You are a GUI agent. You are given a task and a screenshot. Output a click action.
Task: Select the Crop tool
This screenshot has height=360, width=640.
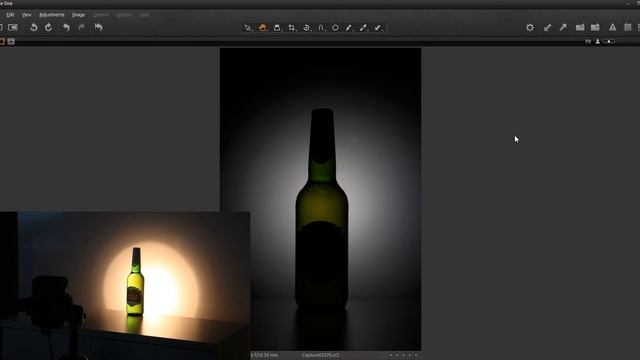point(292,28)
